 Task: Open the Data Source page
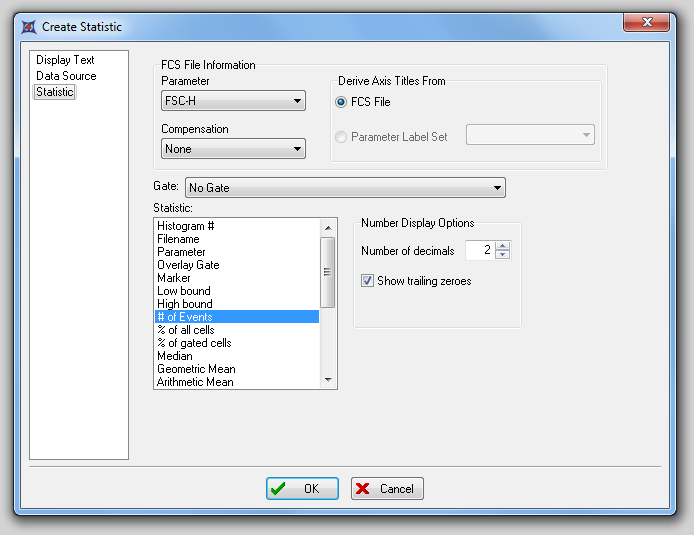tap(66, 76)
